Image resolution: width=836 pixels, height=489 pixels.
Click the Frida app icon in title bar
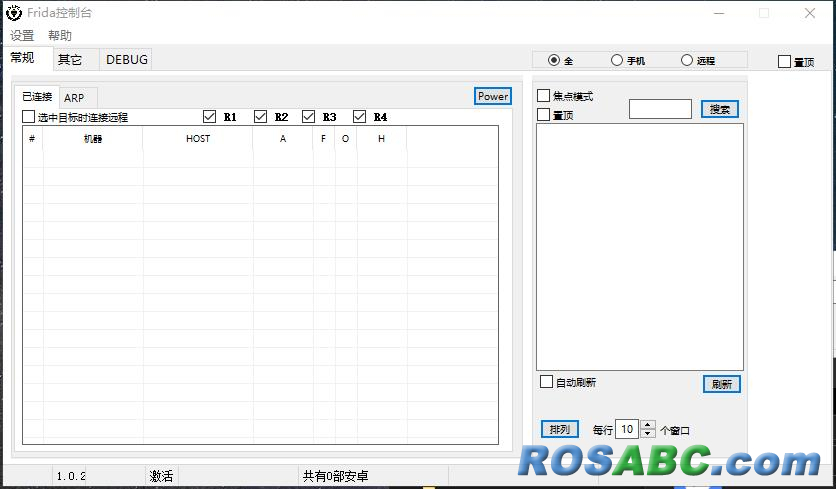pos(14,14)
